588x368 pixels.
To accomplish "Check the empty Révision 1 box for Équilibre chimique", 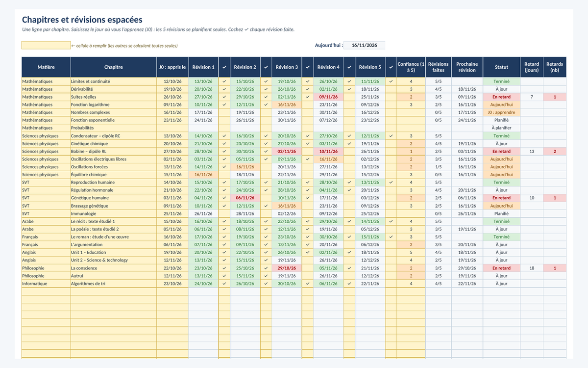I will (x=224, y=175).
